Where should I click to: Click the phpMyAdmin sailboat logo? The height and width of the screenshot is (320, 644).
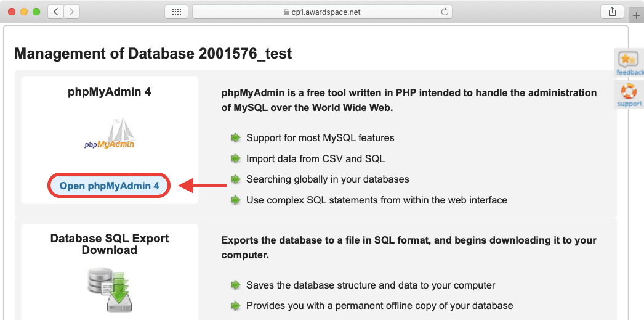coord(110,135)
